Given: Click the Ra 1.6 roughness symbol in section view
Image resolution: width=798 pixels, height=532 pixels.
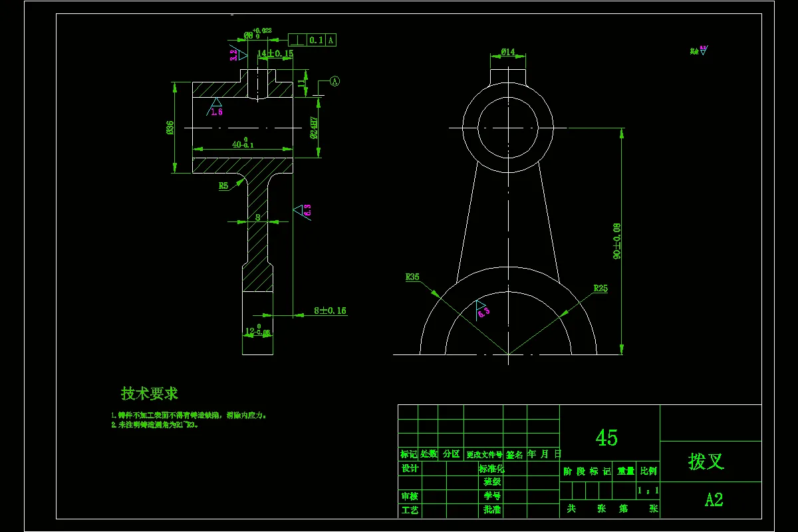Looking at the screenshot, I should pos(215,108).
